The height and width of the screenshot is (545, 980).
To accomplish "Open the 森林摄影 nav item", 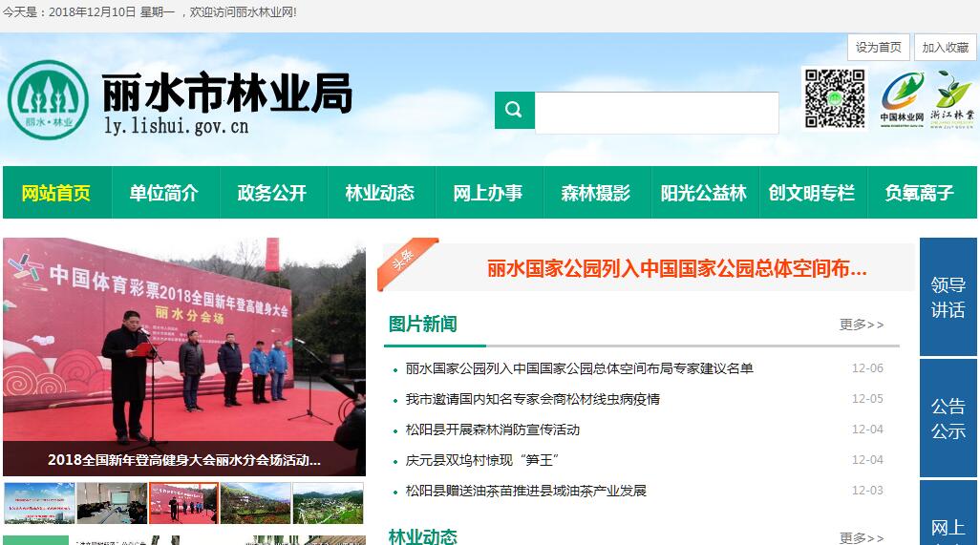I will pos(597,193).
